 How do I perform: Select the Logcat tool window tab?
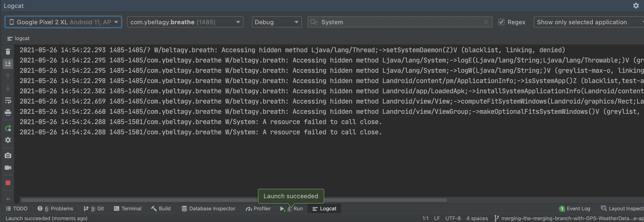tap(324, 208)
